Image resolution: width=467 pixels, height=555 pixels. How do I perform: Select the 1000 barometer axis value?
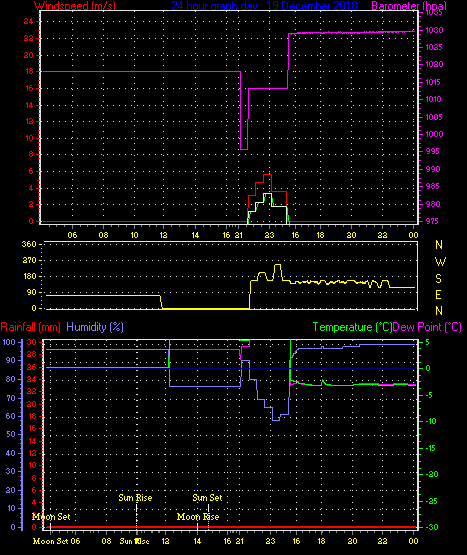pos(434,134)
